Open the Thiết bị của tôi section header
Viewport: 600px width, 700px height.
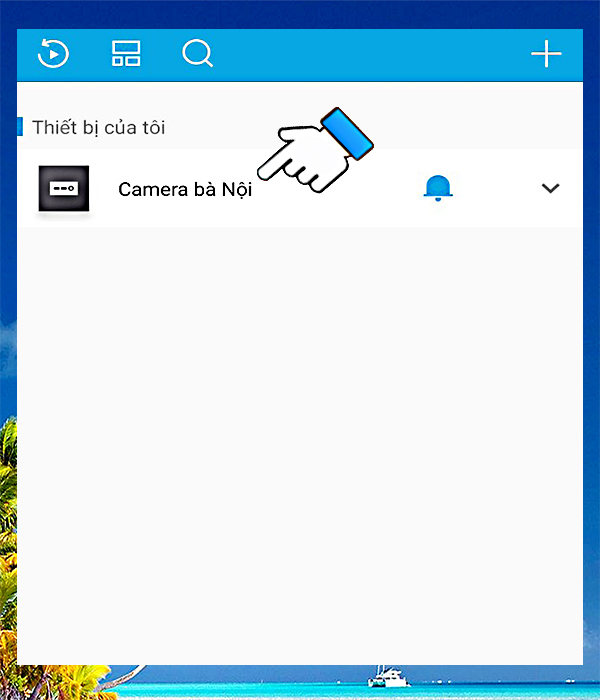[x=300, y=127]
